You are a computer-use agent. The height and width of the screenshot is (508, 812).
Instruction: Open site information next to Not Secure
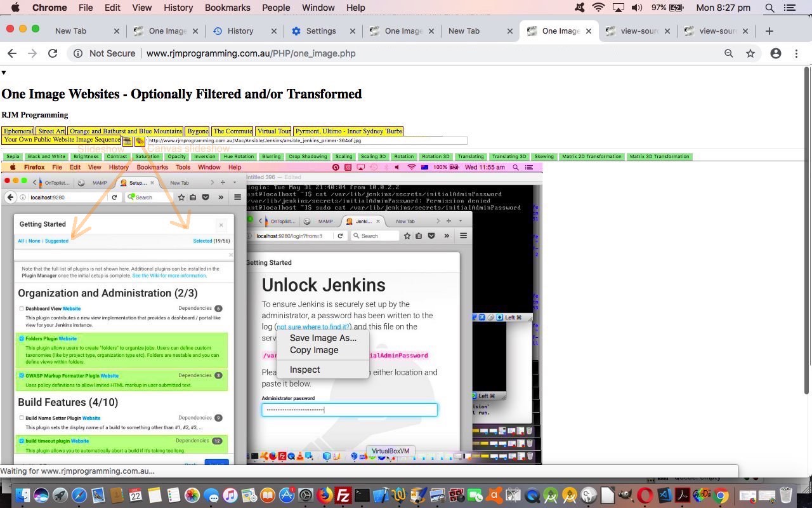tap(78, 53)
